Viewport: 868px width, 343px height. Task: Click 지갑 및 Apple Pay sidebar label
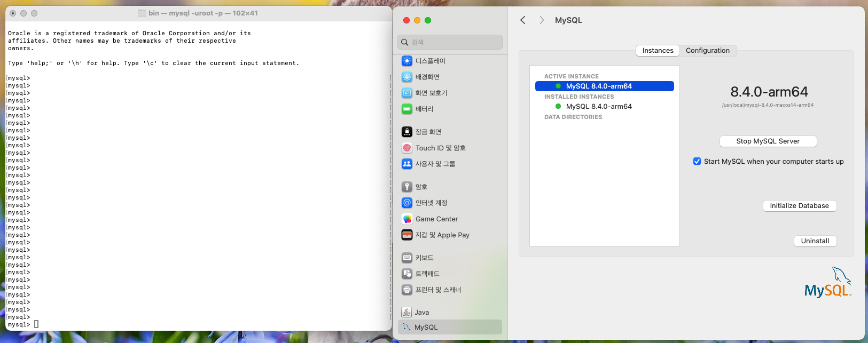pyautogui.click(x=442, y=235)
